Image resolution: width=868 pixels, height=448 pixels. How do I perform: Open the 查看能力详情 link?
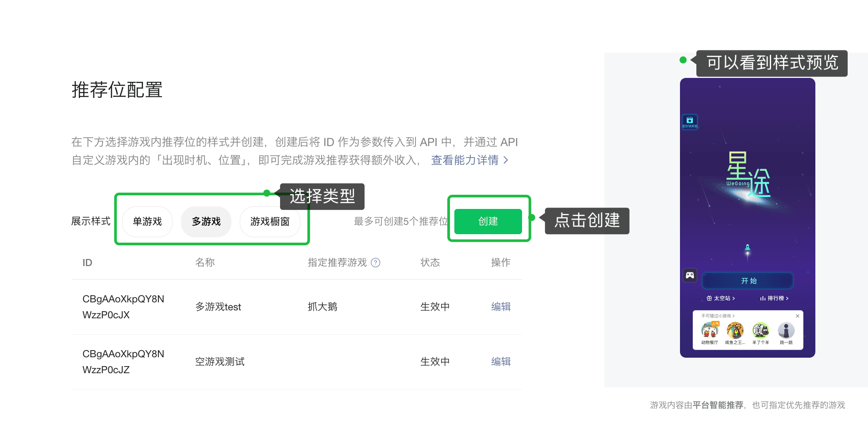coord(469,160)
